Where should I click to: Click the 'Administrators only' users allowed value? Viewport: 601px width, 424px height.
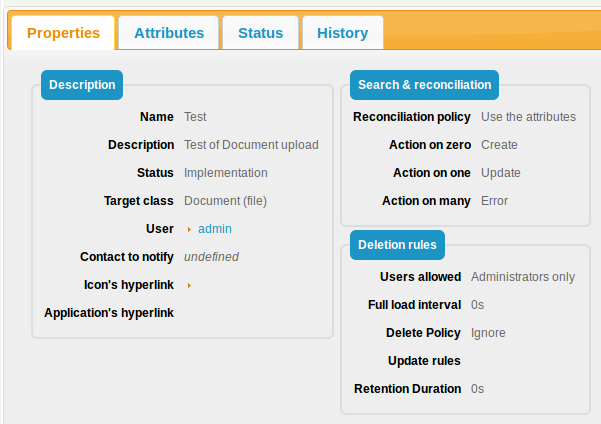point(522,277)
